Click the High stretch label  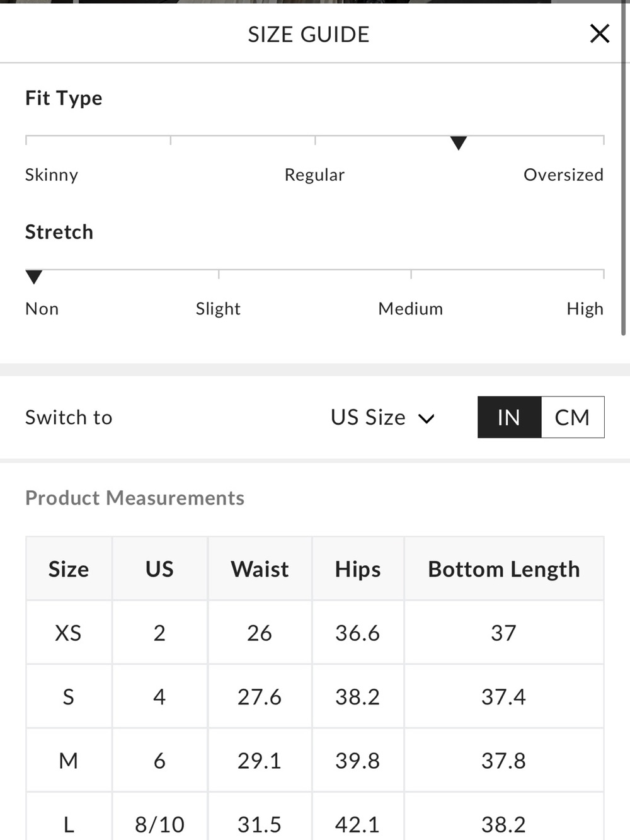point(585,309)
